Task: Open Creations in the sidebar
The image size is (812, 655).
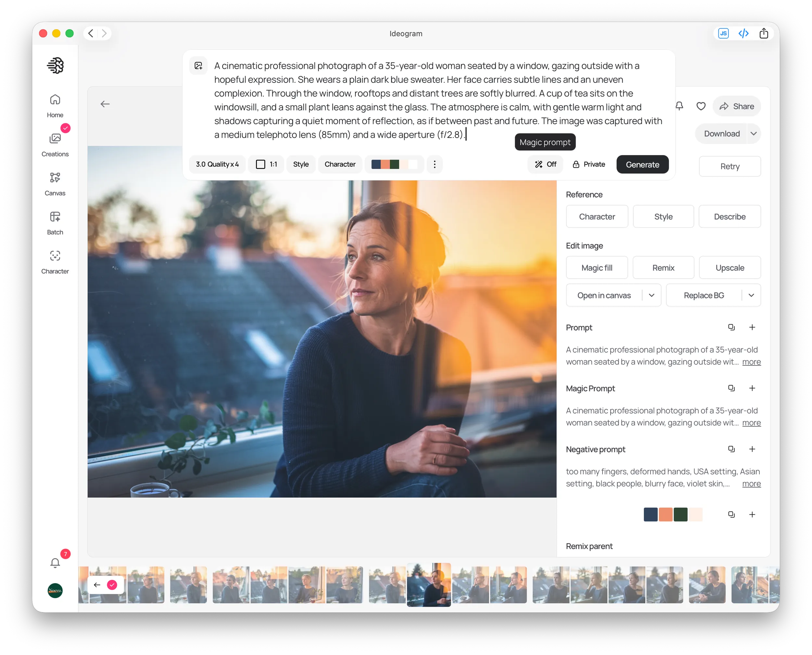Action: tap(55, 145)
